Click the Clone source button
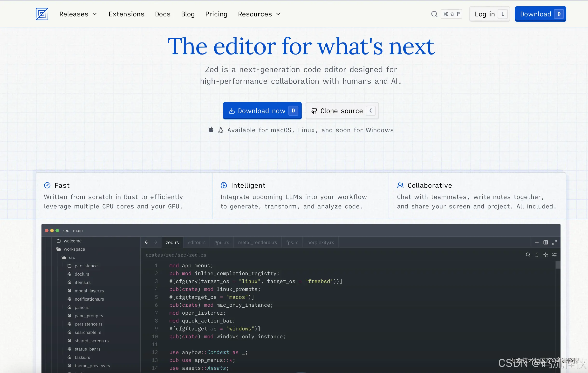This screenshot has height=373, width=588. pos(342,111)
